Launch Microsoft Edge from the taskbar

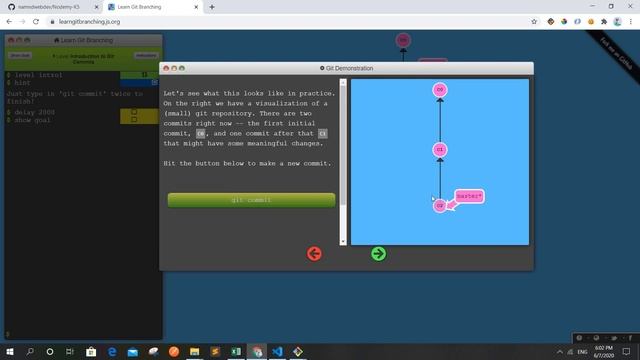112,351
